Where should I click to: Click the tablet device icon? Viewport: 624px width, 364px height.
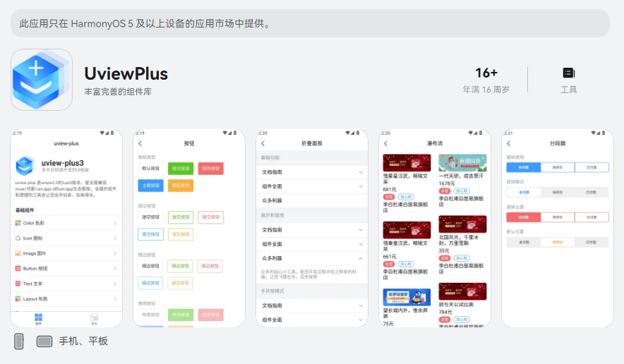point(44,341)
